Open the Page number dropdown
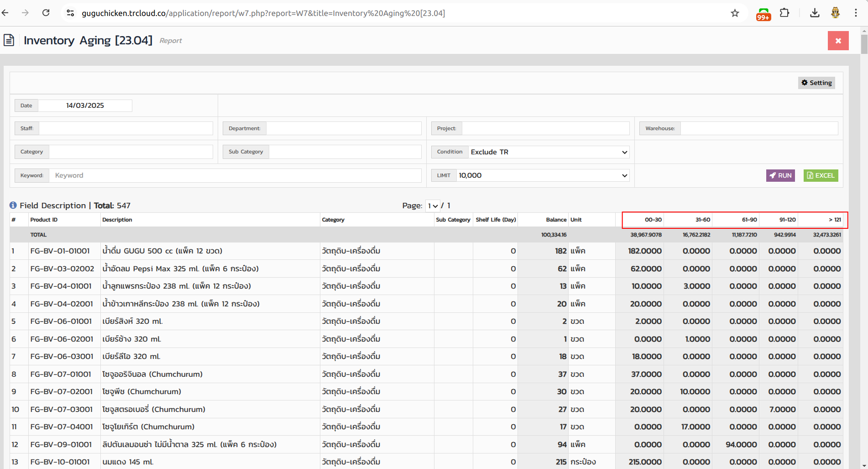 [433, 206]
